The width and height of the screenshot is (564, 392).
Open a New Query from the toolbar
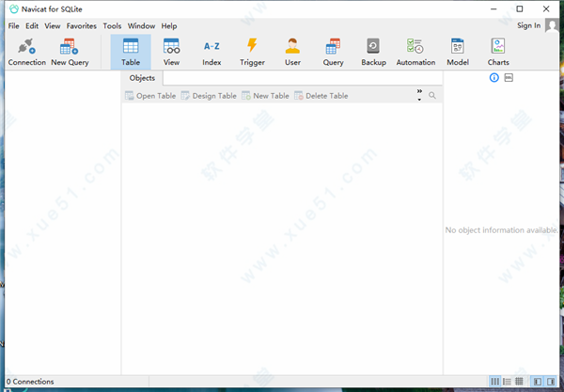pos(70,51)
